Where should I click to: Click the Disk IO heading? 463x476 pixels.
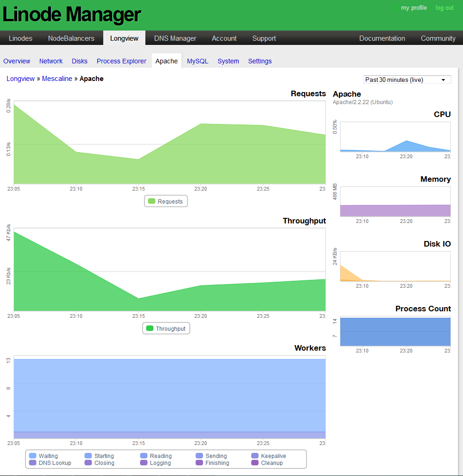click(x=437, y=244)
